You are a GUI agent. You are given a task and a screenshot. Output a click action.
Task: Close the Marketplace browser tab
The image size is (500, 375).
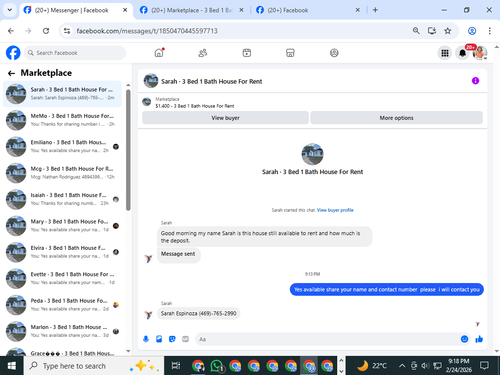click(242, 10)
